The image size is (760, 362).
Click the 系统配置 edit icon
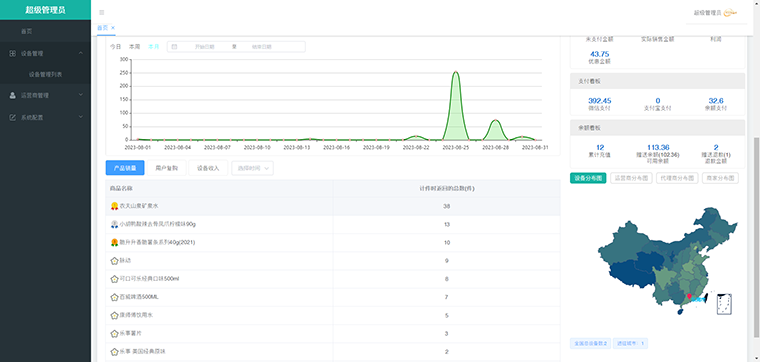coord(13,117)
